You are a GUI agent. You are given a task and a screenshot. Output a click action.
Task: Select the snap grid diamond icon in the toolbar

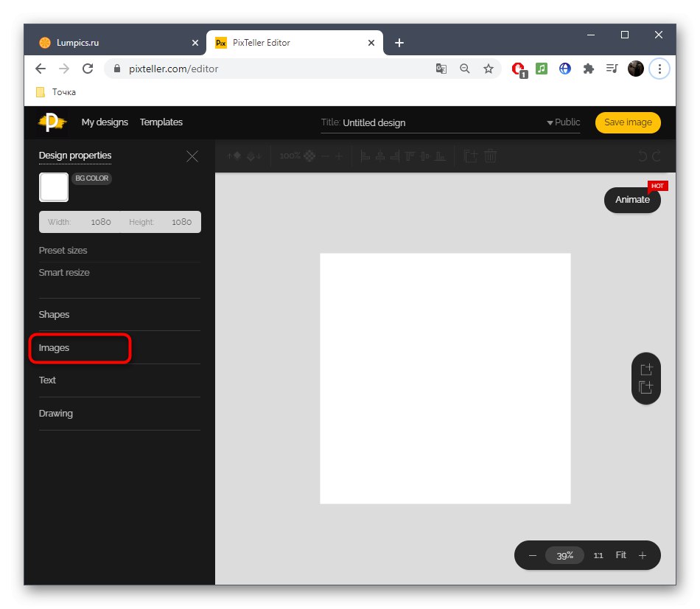coord(310,156)
